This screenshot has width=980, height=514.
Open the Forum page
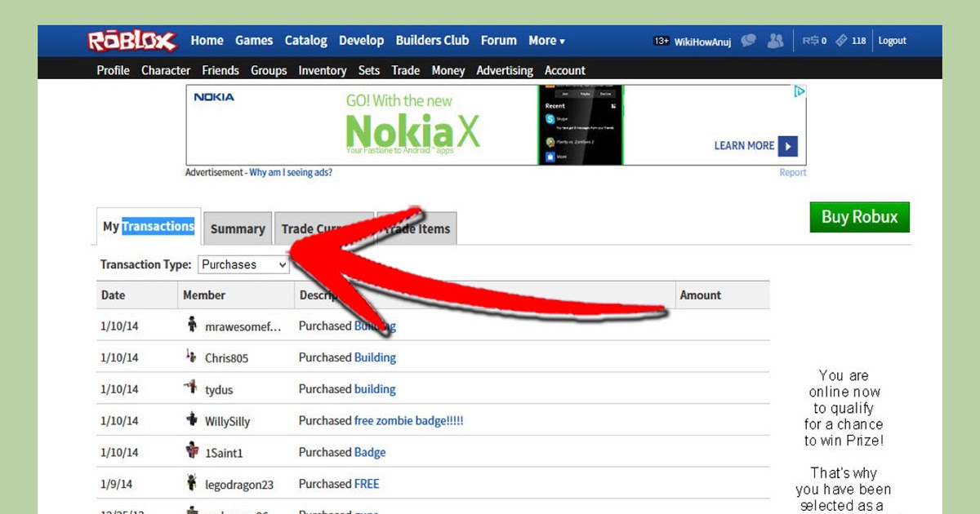pyautogui.click(x=498, y=40)
